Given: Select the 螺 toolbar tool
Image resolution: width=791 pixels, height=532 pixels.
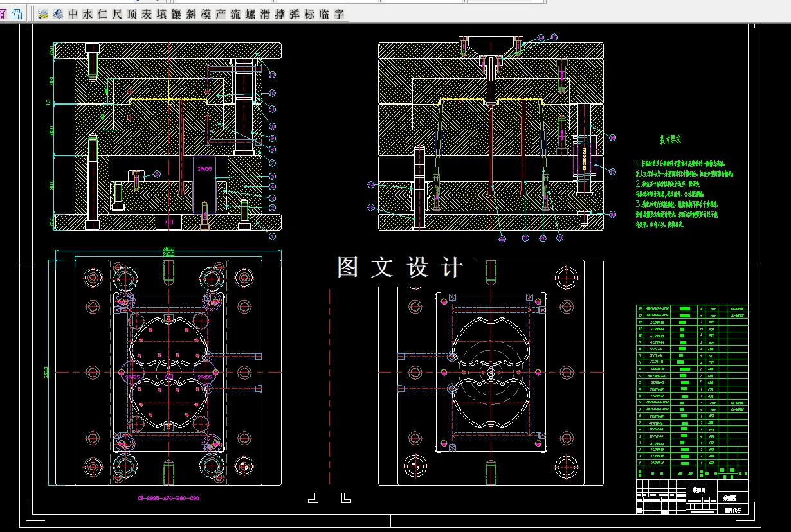Looking at the screenshot, I should tap(250, 13).
